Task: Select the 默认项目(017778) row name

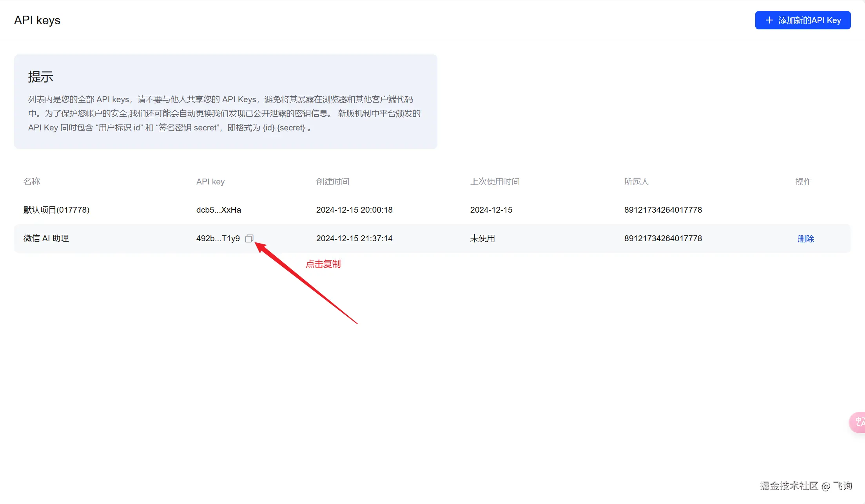Action: 56,210
